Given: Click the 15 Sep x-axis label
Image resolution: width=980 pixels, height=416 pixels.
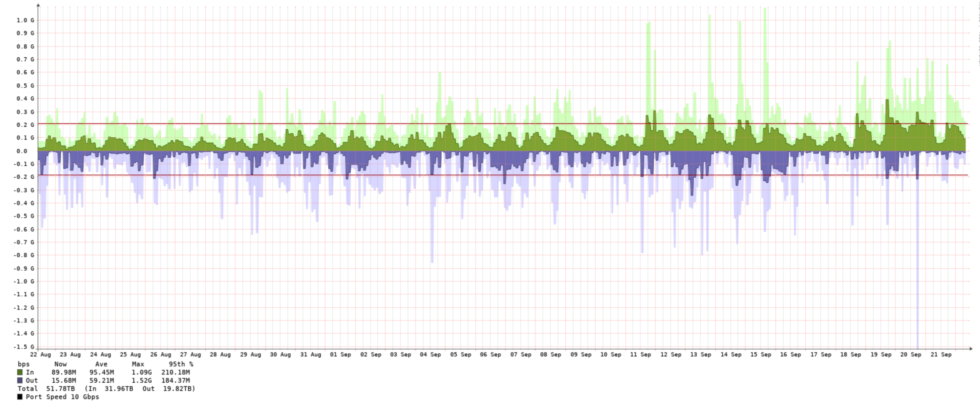Looking at the screenshot, I should [x=760, y=355].
